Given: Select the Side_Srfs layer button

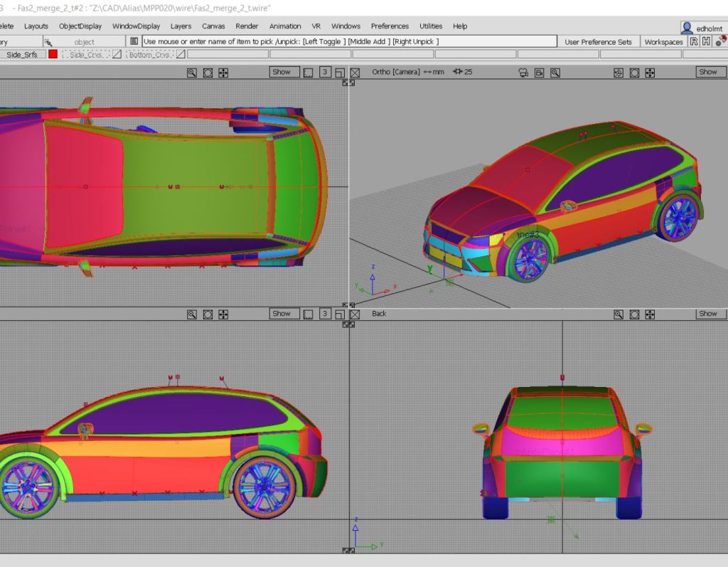Looking at the screenshot, I should point(22,54).
